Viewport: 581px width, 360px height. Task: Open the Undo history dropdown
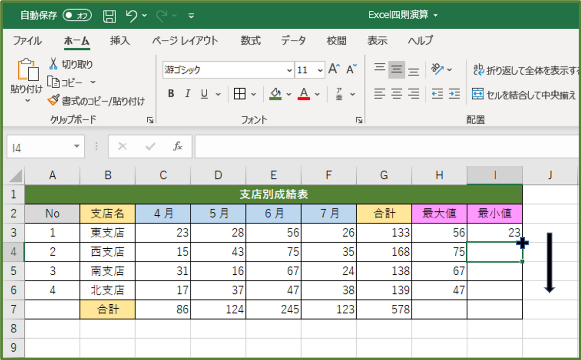point(145,16)
